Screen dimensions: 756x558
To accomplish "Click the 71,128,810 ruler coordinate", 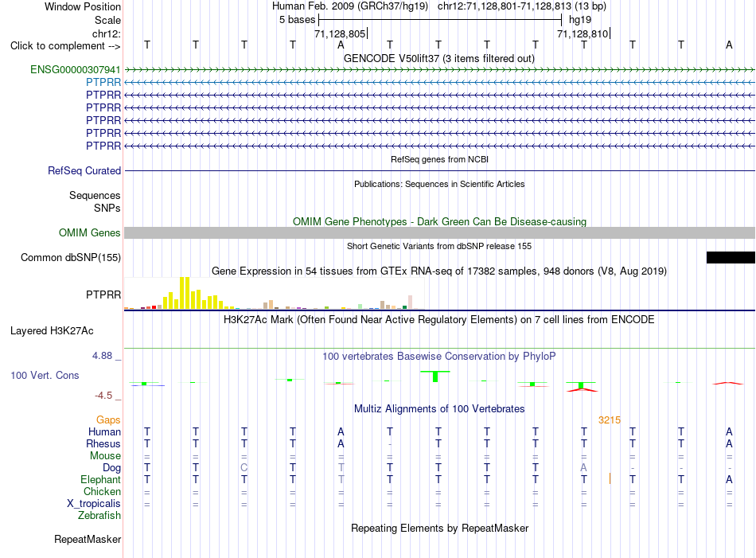I will (583, 33).
